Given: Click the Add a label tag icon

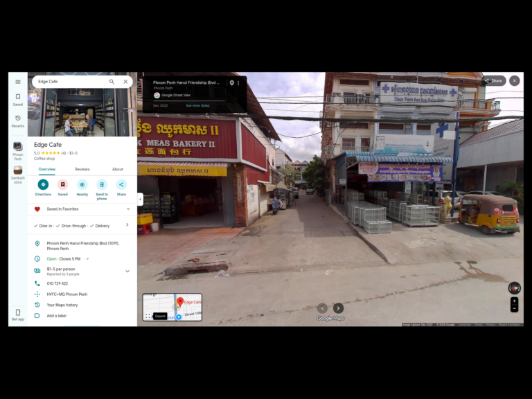Looking at the screenshot, I should (37, 316).
